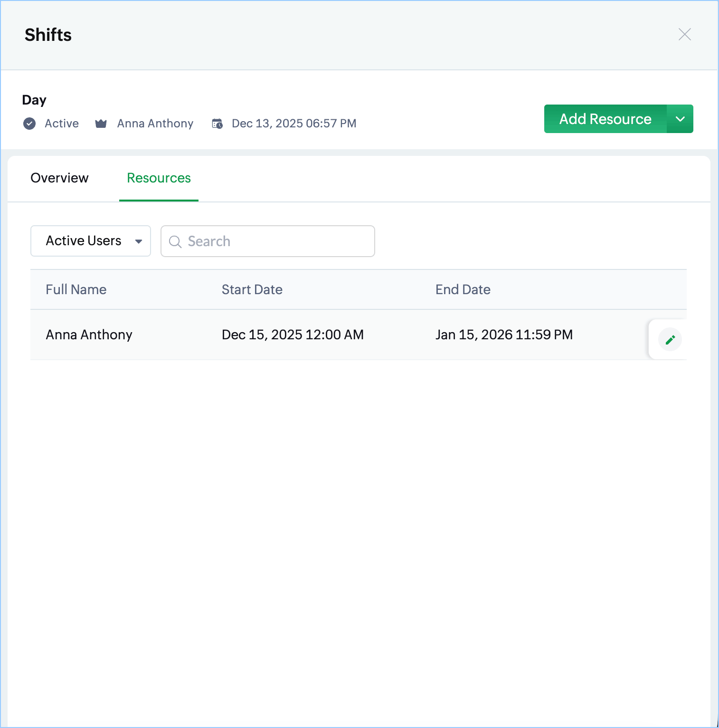
Task: Click the crown owner icon
Action: tap(101, 124)
